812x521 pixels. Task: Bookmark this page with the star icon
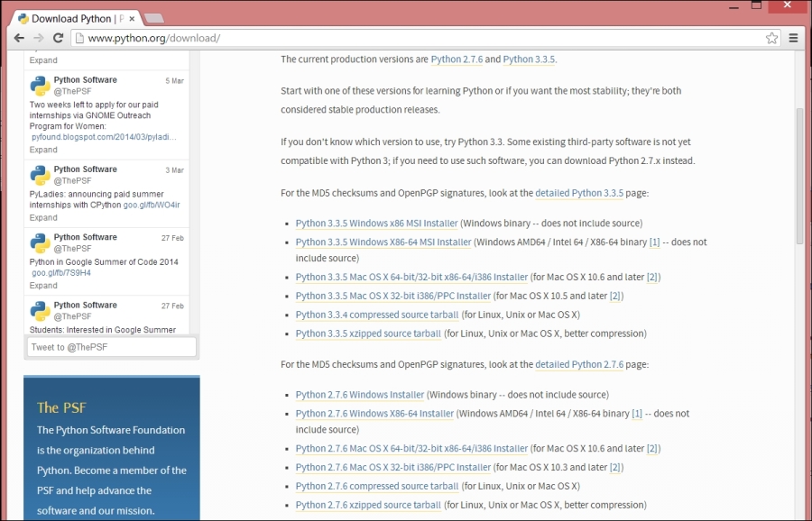point(771,38)
